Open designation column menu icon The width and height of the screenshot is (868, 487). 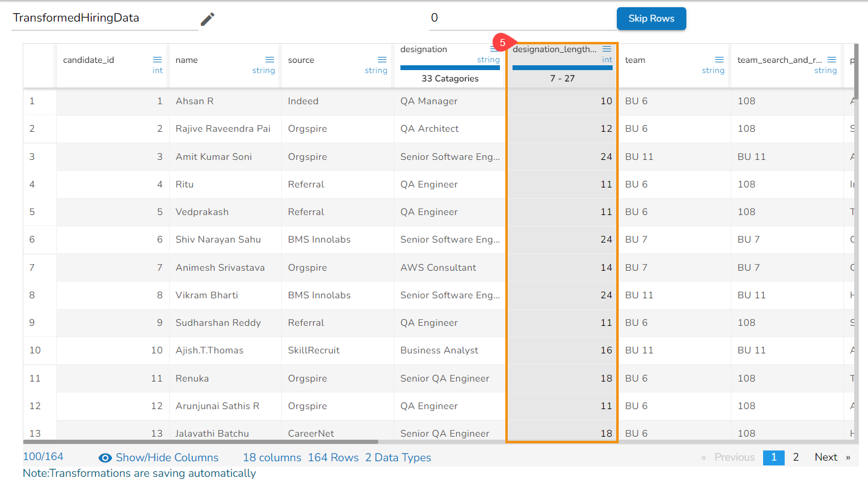click(x=494, y=49)
